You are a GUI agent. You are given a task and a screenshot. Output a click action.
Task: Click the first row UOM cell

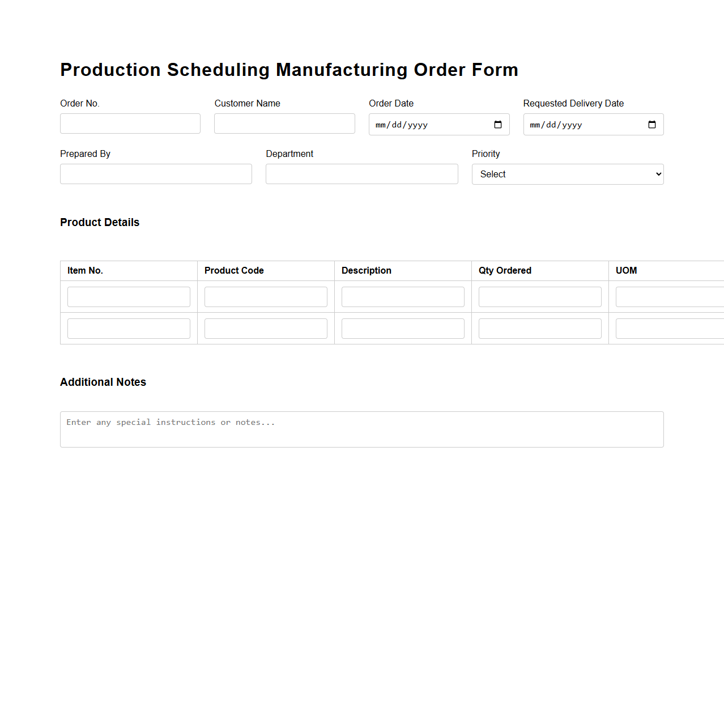click(668, 296)
